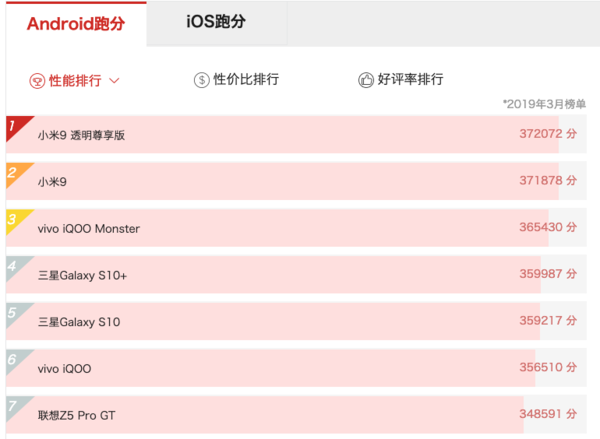Viewport: 600px width, 439px height.
Task: Click the yellow rank 3 badge
Action: coord(15,219)
